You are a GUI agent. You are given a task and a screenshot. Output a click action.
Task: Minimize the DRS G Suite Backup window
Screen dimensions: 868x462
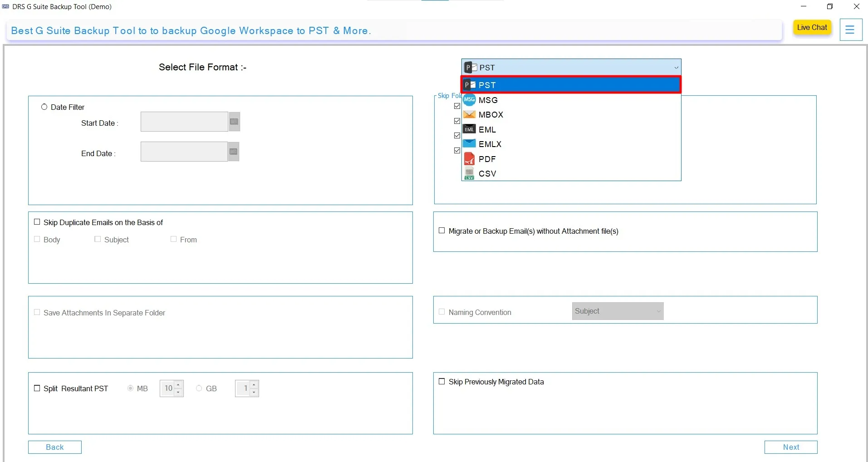pos(804,6)
